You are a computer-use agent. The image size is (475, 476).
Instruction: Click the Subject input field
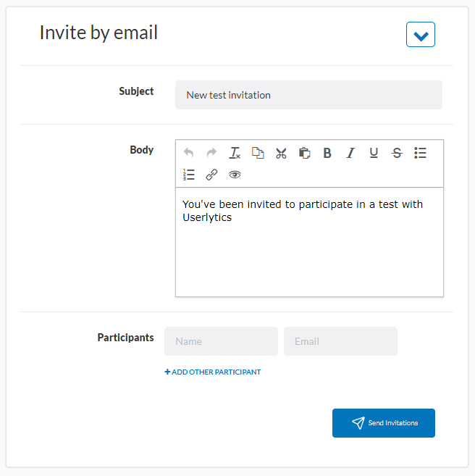(x=308, y=95)
